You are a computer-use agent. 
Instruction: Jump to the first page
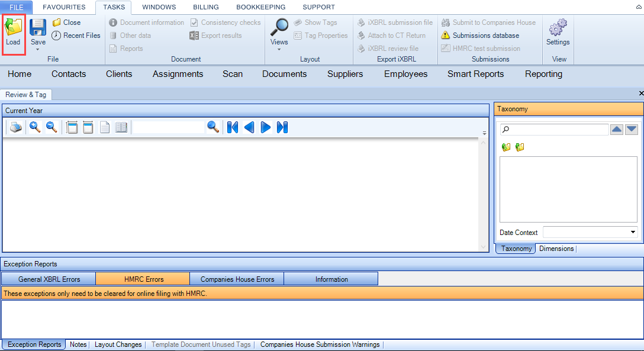tap(233, 127)
